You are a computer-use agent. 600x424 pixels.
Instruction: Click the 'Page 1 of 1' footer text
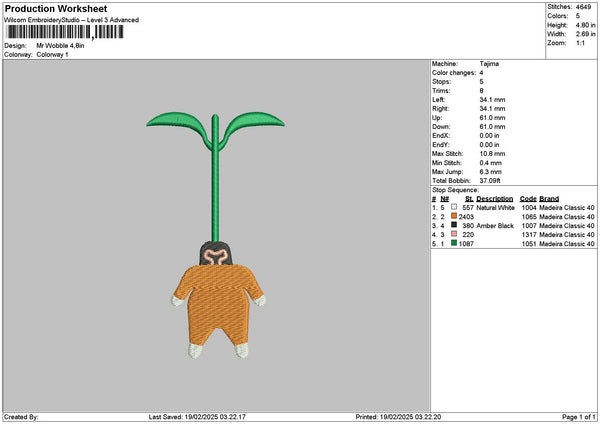tap(579, 417)
